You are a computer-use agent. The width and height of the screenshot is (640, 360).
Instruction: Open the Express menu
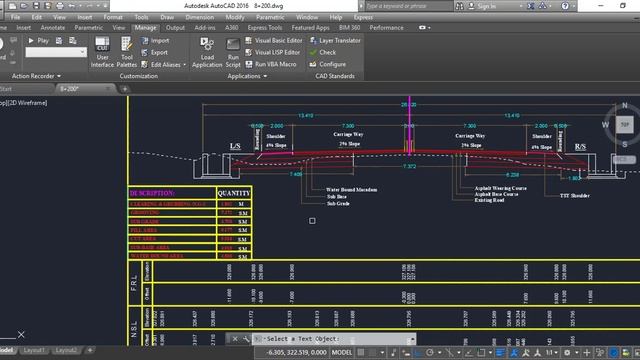(x=363, y=17)
